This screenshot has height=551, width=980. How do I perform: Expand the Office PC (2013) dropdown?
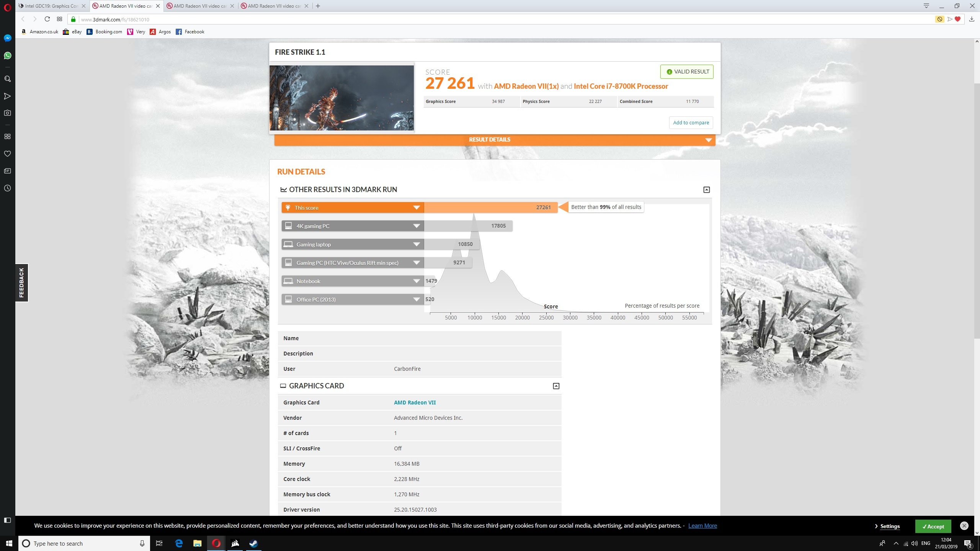[416, 300]
